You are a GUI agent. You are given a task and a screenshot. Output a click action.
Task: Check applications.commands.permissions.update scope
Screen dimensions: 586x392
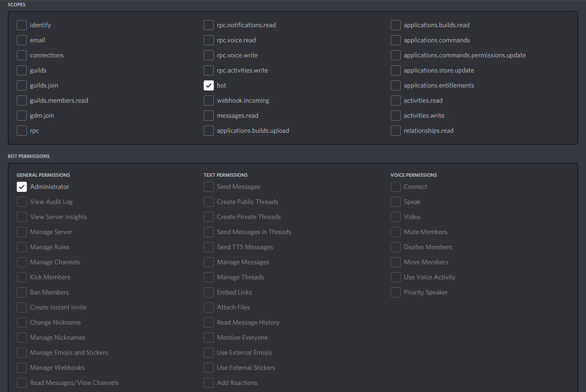point(396,55)
